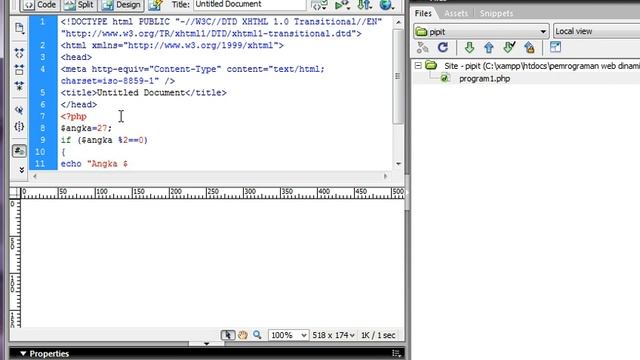The image size is (640, 360).
Task: Click the Collapse Selection icon
Action: coord(19,69)
